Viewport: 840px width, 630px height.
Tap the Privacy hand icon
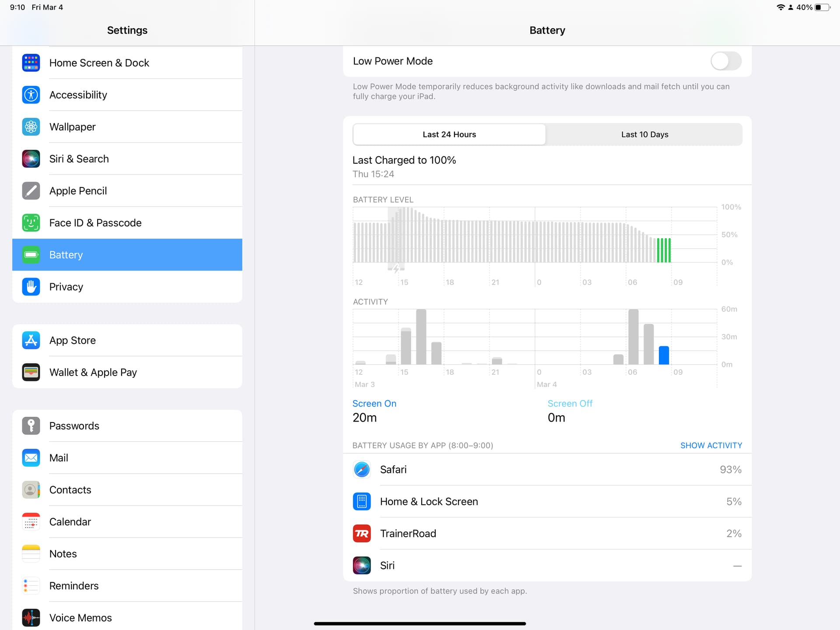31,286
